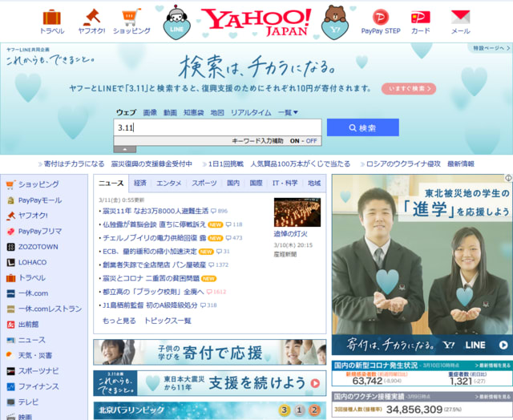Viewport: 513px width, 420px height.
Task: Open headline チェルノブイリの電力供給回復
Action: click(154, 238)
